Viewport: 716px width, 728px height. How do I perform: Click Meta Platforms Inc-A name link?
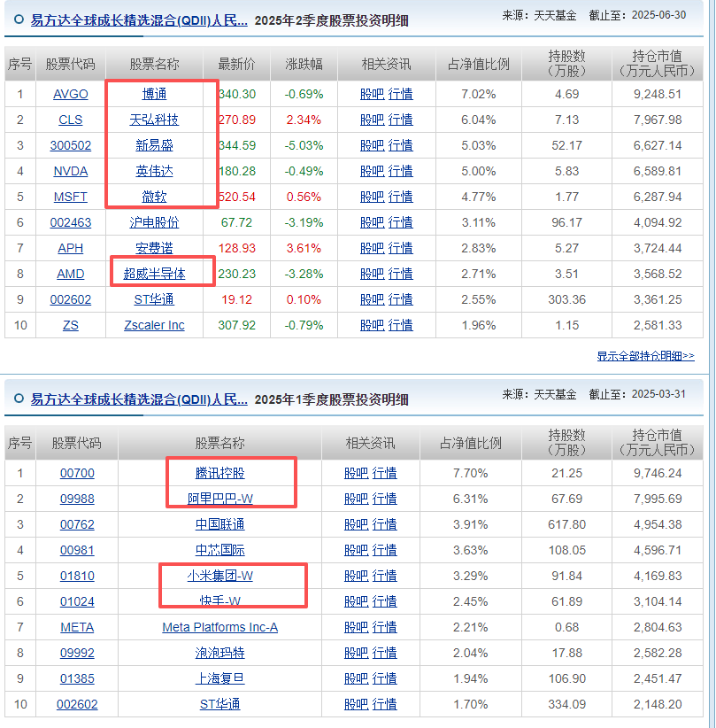220,627
